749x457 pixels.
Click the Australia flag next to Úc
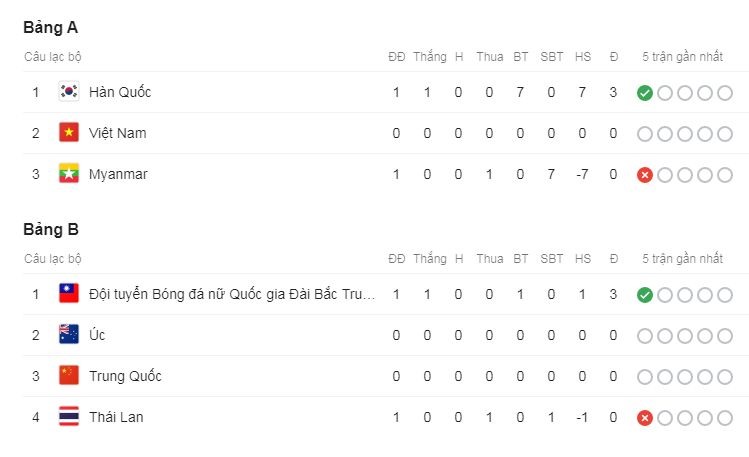pyautogui.click(x=69, y=335)
